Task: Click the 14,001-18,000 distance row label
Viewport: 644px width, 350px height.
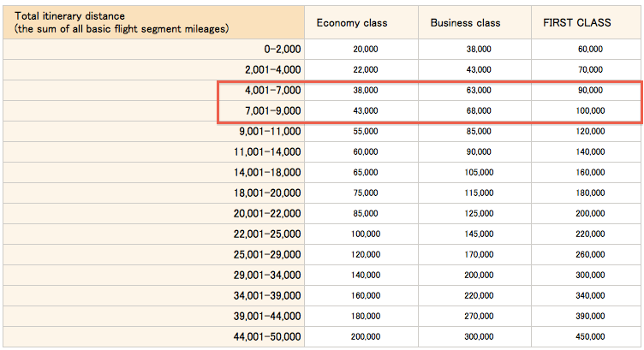Action: 269,172
